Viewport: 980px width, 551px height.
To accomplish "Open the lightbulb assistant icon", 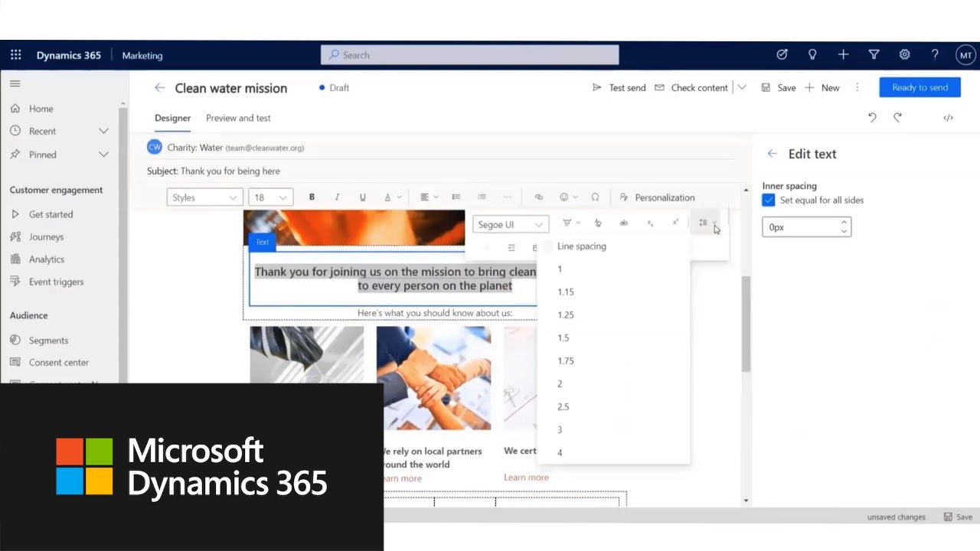I will pos(812,55).
